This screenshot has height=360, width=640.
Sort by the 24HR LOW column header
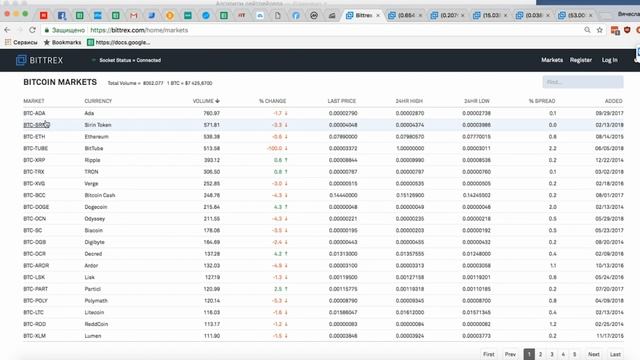pos(477,101)
